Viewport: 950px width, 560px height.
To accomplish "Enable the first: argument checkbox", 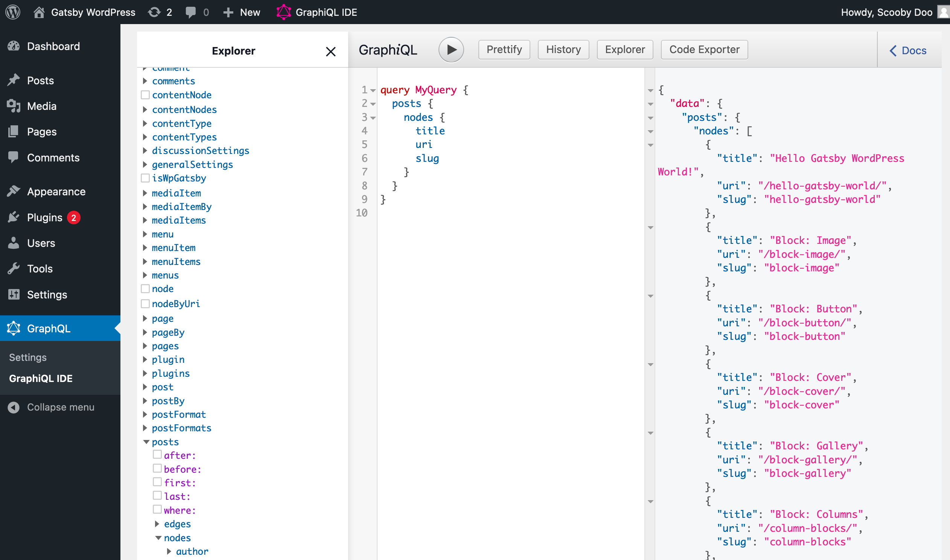I will click(157, 482).
